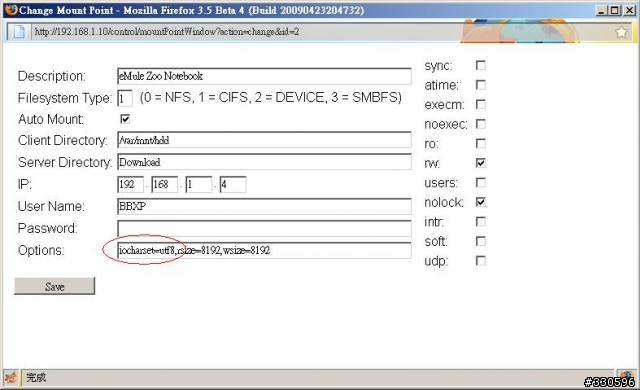The height and width of the screenshot is (390, 640).
Task: Click the filesystem type legend text
Action: [271, 98]
